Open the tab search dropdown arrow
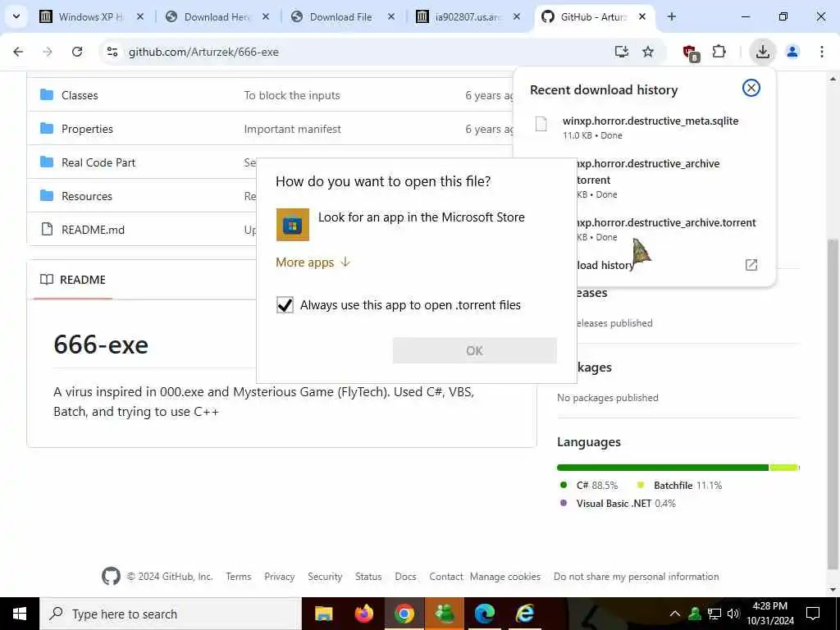The height and width of the screenshot is (630, 840). pos(16,16)
